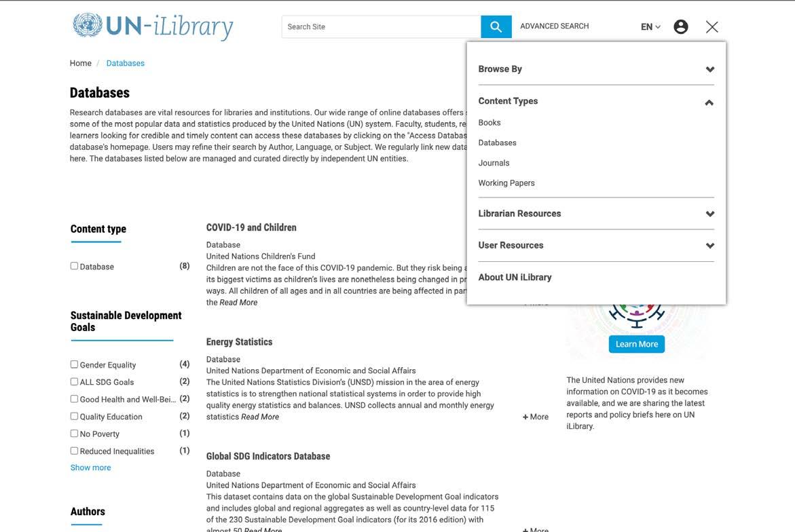Screen dimensions: 795x532
Task: Select Databases under Content Types
Action: click(x=497, y=143)
